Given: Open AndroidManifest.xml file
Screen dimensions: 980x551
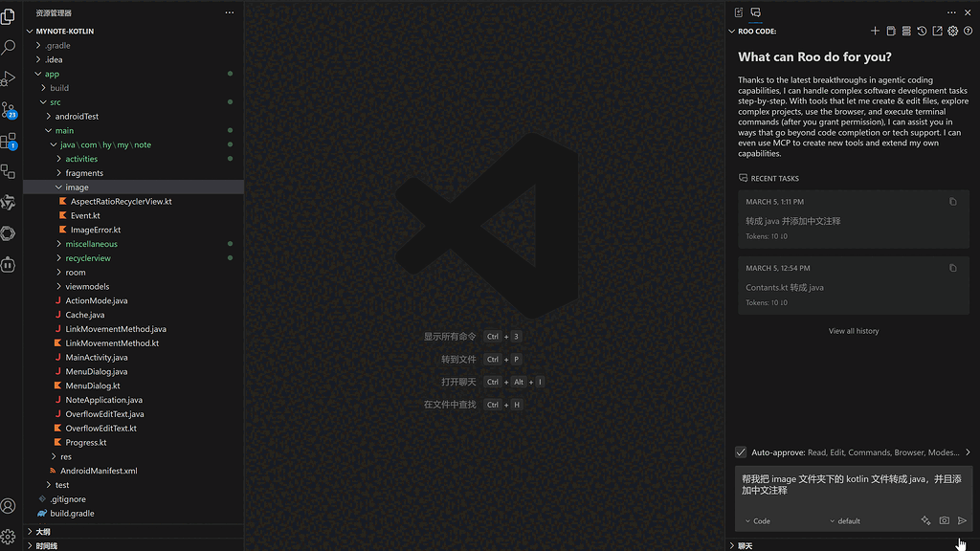Looking at the screenshot, I should 99,471.
